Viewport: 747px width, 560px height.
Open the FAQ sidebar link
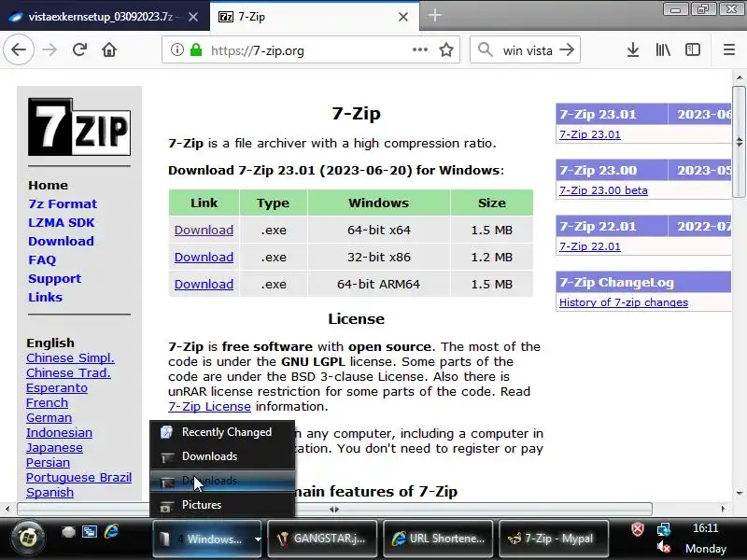click(x=42, y=260)
